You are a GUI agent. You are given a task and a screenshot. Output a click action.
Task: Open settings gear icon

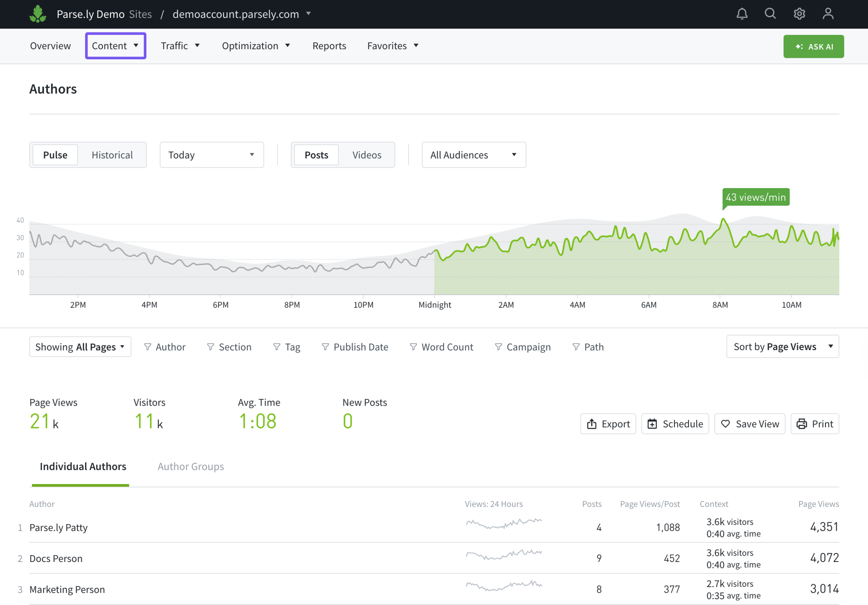(799, 14)
